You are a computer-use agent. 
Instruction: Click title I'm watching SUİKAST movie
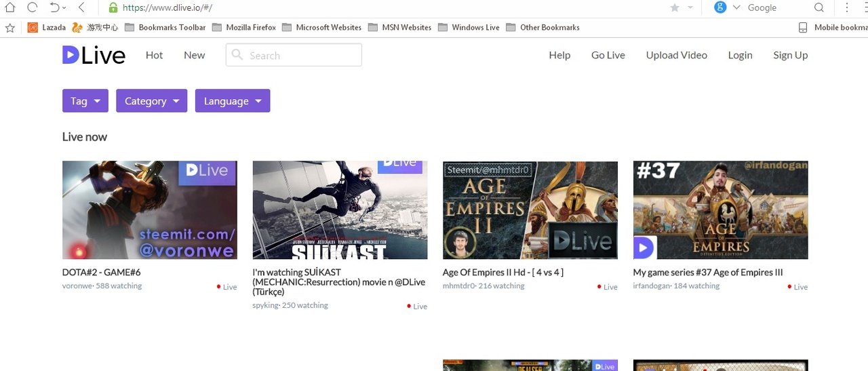339,282
